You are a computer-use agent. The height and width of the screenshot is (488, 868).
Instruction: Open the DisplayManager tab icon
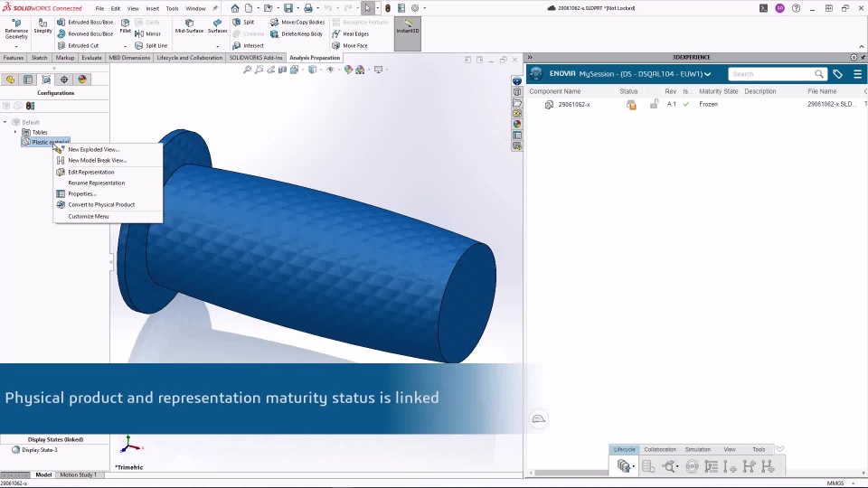coord(82,80)
